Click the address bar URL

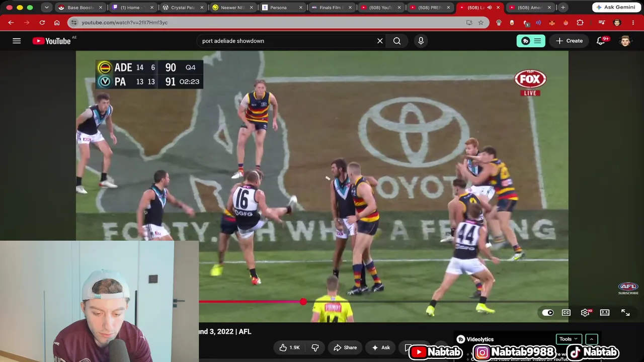pyautogui.click(x=125, y=23)
